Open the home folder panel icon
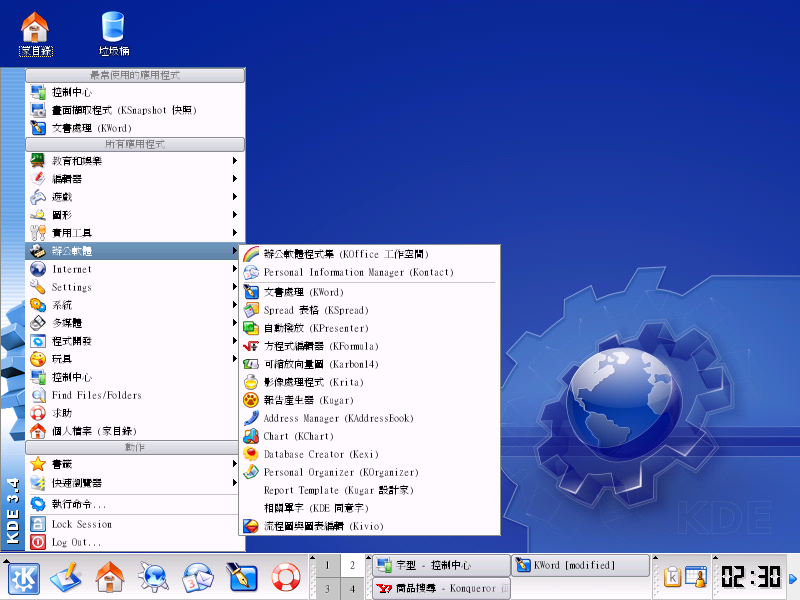 pos(110,578)
